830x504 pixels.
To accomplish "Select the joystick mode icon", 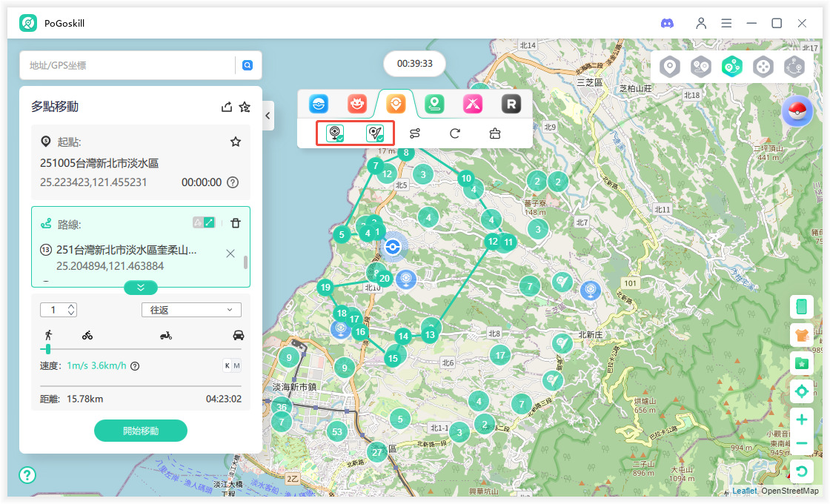I will pyautogui.click(x=763, y=67).
